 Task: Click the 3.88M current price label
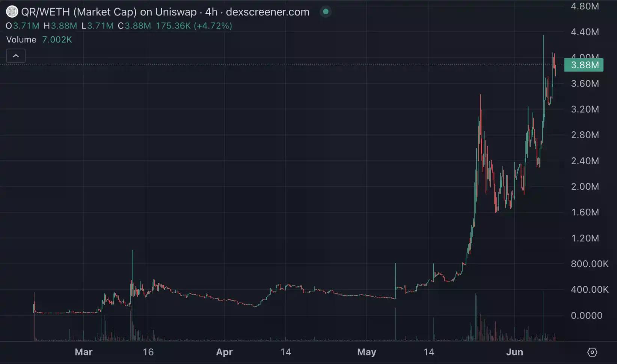(x=584, y=65)
